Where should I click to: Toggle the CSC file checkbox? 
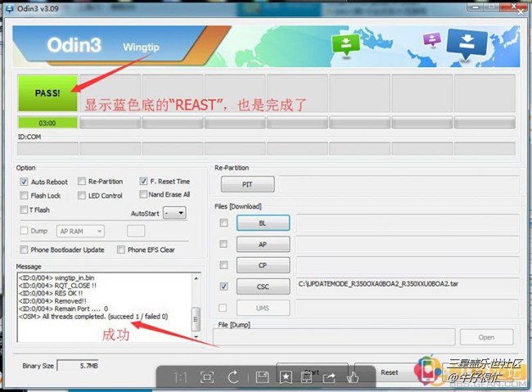tap(223, 286)
